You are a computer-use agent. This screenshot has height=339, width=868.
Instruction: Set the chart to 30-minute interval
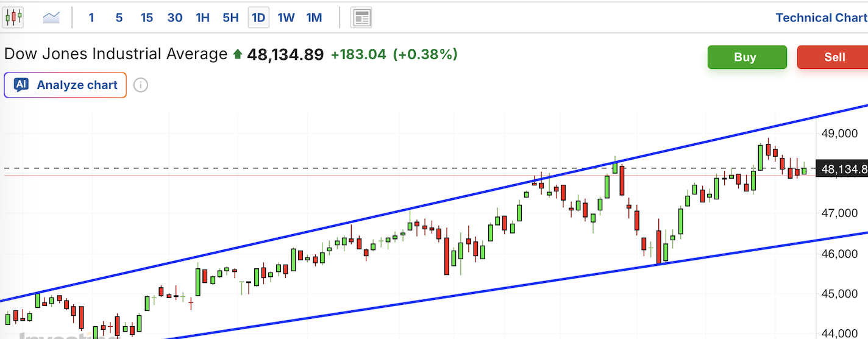click(175, 18)
